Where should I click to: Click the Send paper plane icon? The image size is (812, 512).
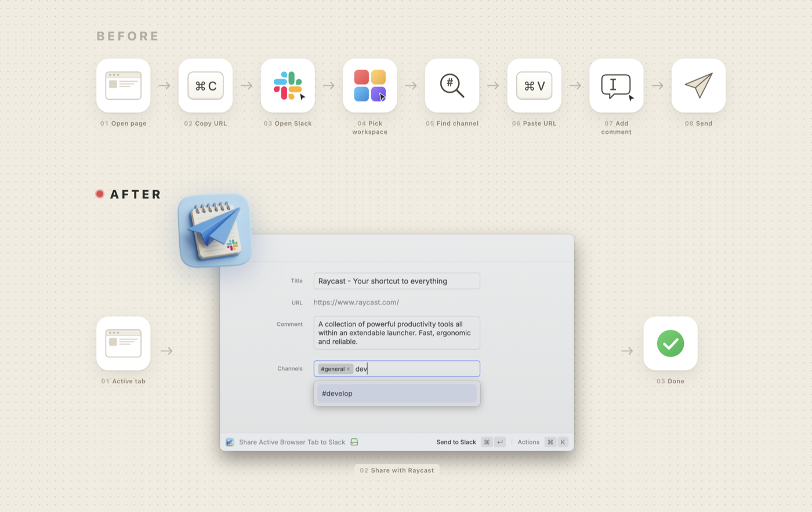click(x=698, y=85)
